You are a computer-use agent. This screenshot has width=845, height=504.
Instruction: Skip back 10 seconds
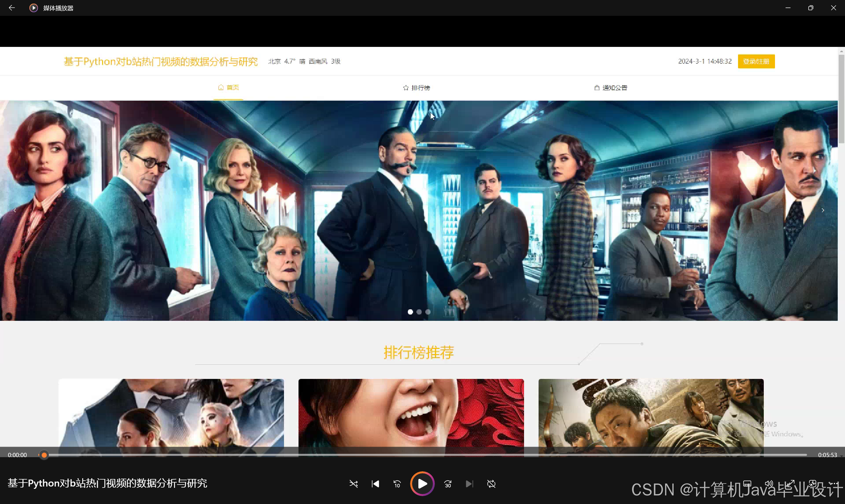tap(397, 484)
